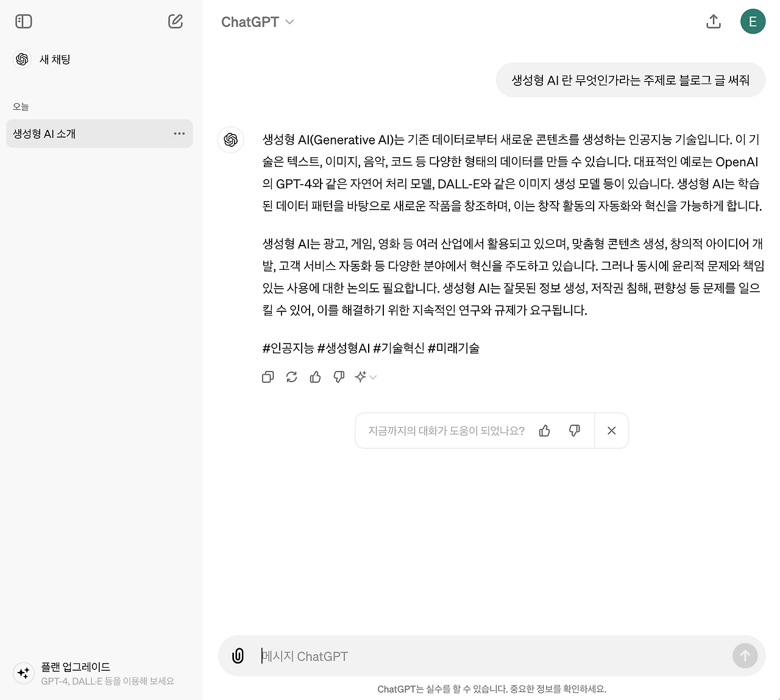Rate conversation unhelpful with feedback thumbs down
The height and width of the screenshot is (700, 780).
[x=574, y=431]
